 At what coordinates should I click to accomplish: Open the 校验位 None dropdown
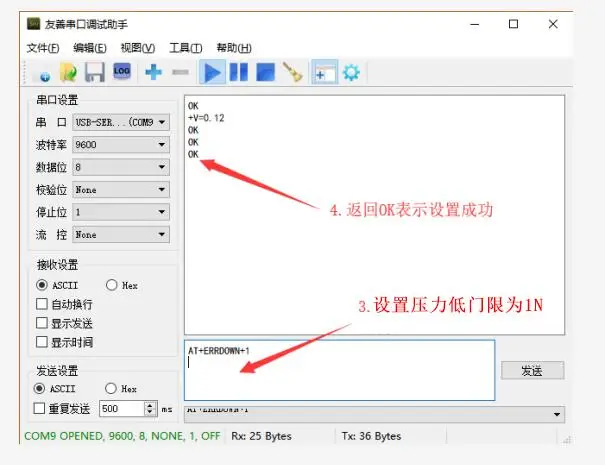point(121,189)
